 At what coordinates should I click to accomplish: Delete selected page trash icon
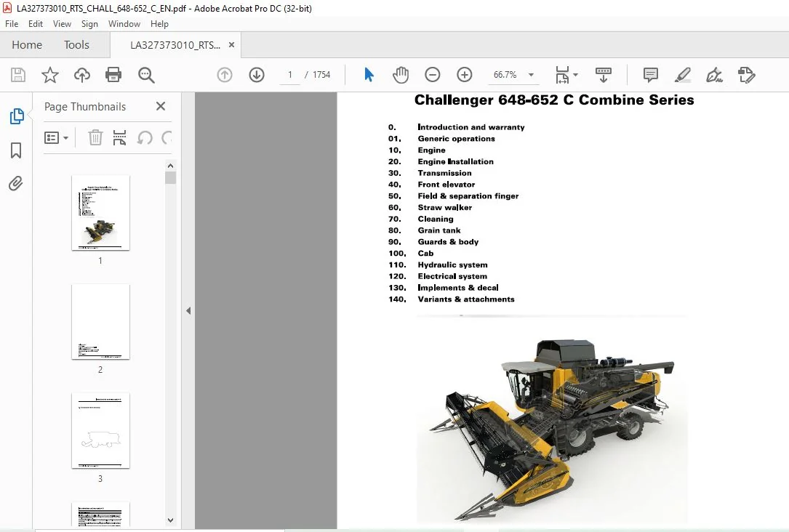pos(95,137)
